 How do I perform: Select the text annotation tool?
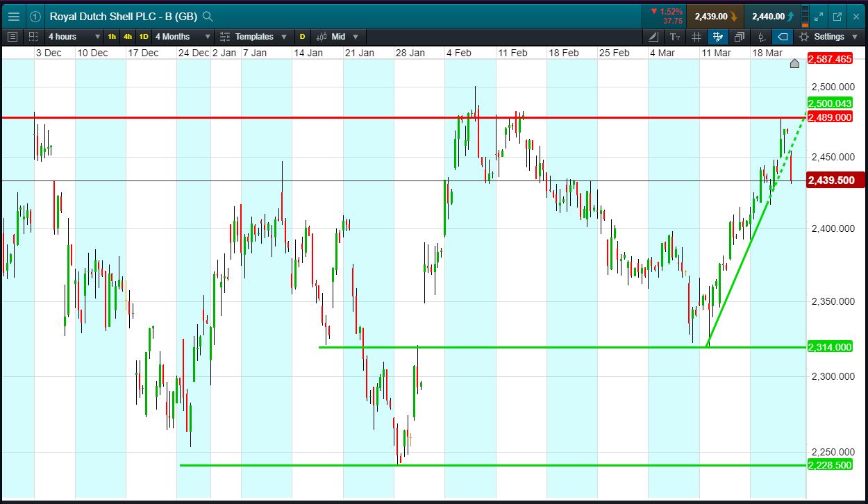tap(676, 36)
